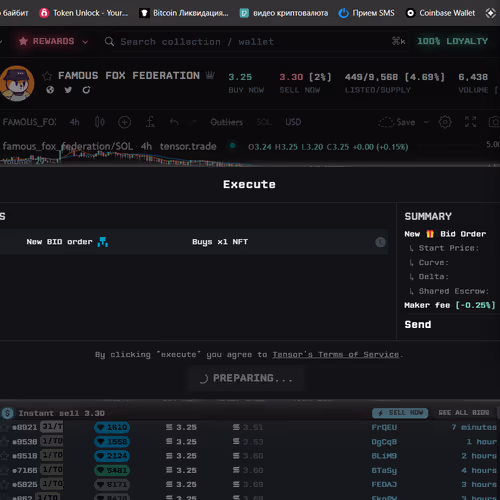
Task: Select the New BID order row text
Action: tap(59, 242)
